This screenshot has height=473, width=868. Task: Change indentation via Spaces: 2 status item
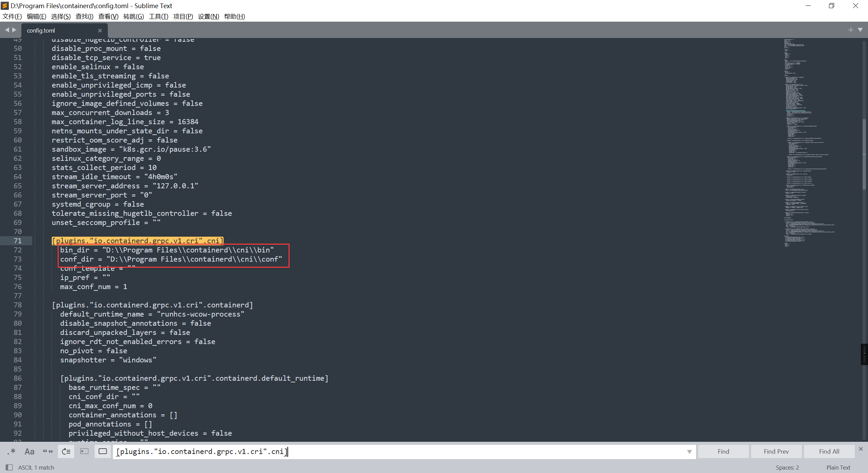click(787, 467)
